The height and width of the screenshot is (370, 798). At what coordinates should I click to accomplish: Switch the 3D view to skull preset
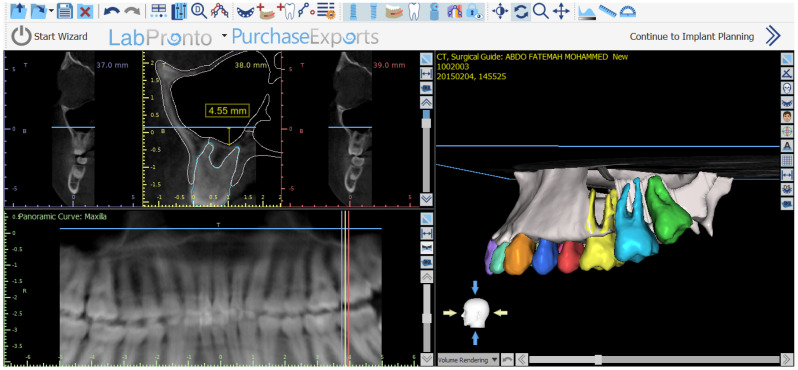[x=787, y=88]
